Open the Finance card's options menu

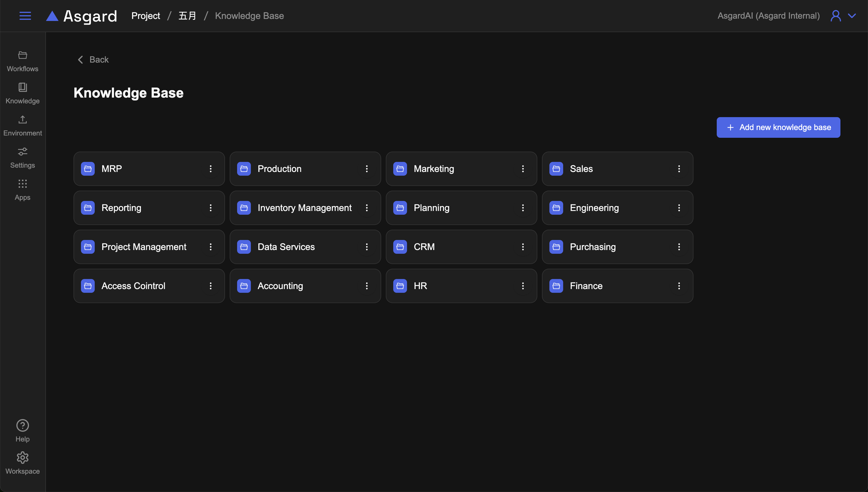point(679,286)
